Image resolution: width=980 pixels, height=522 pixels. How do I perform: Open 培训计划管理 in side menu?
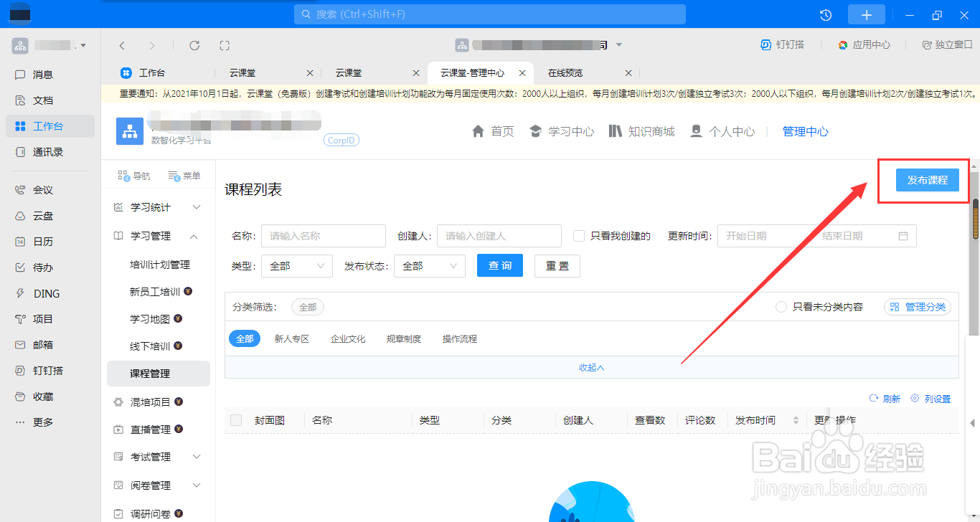click(159, 265)
